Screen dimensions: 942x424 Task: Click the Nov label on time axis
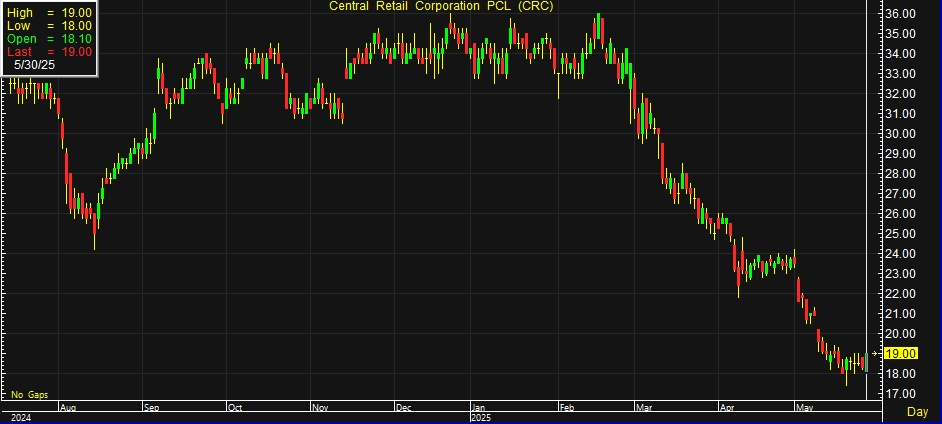pos(320,408)
